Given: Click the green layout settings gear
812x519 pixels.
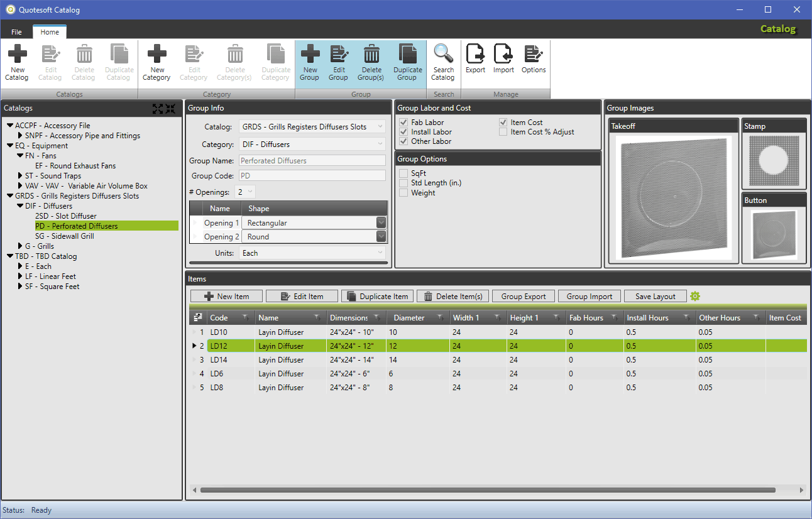Looking at the screenshot, I should pyautogui.click(x=694, y=296).
